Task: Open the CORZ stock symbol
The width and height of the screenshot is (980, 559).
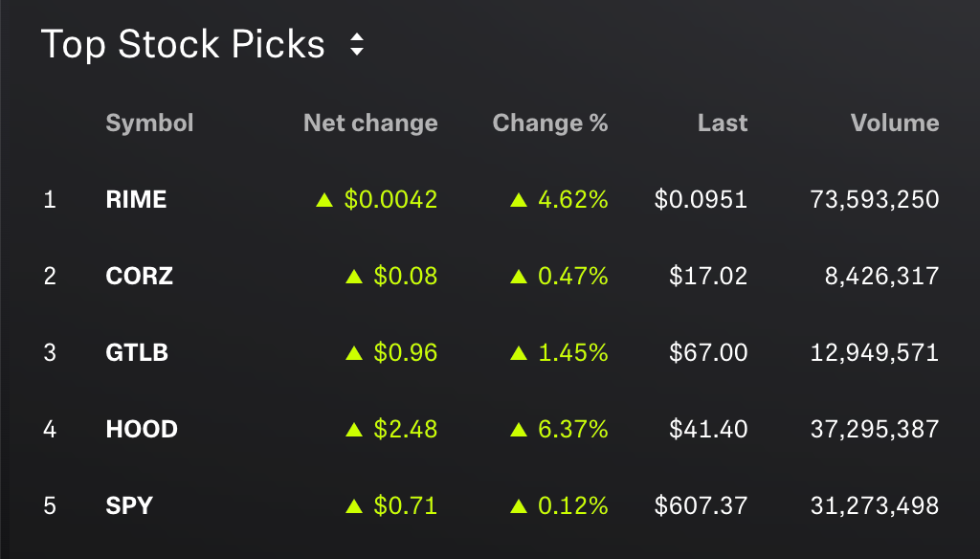Action: (x=140, y=277)
